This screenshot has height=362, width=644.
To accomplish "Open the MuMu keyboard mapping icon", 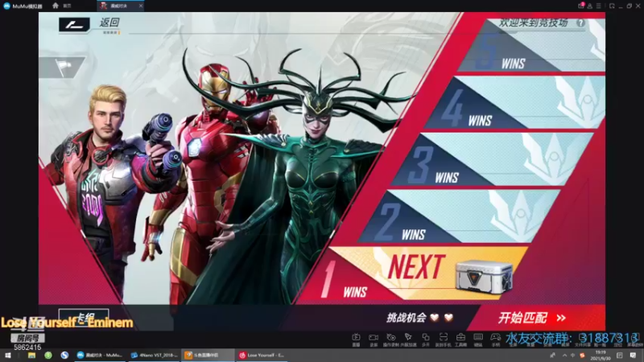I will pos(478,339).
